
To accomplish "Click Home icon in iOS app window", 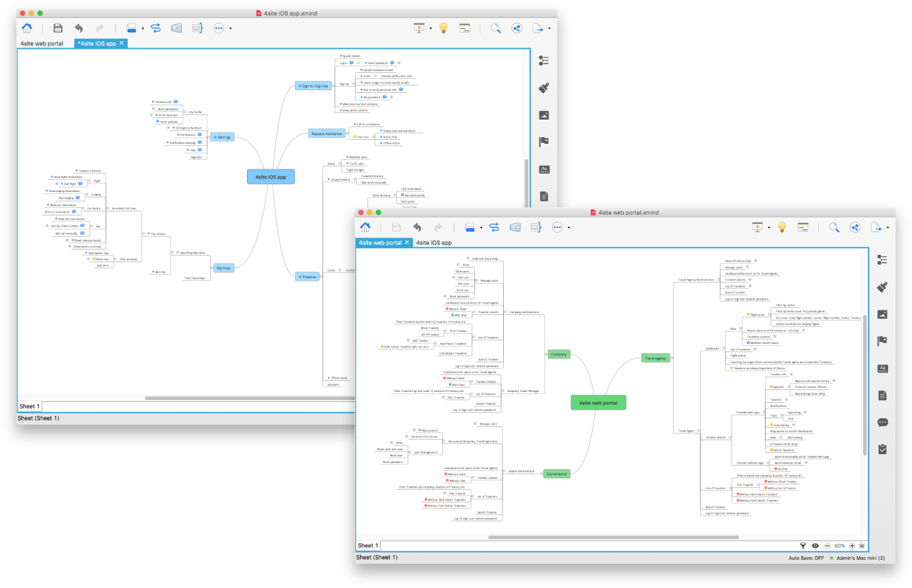I will click(27, 28).
